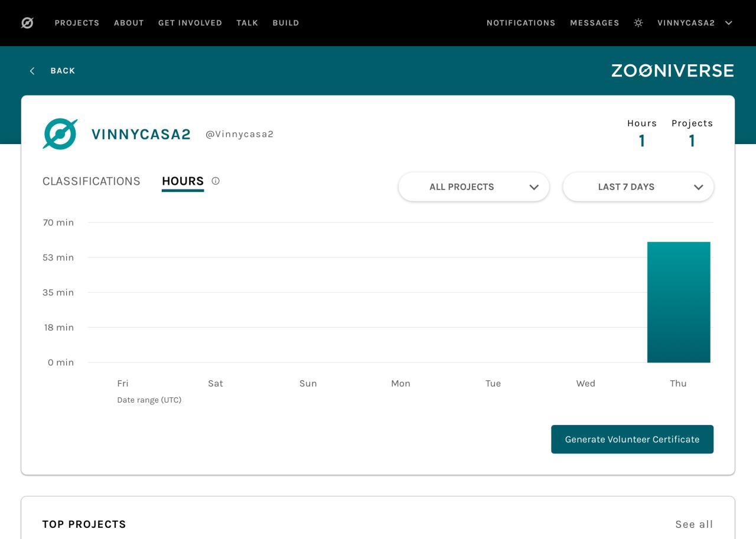Viewport: 756px width, 539px height.
Task: Expand the Vinnycasa2 account menu chevron
Action: tap(729, 23)
